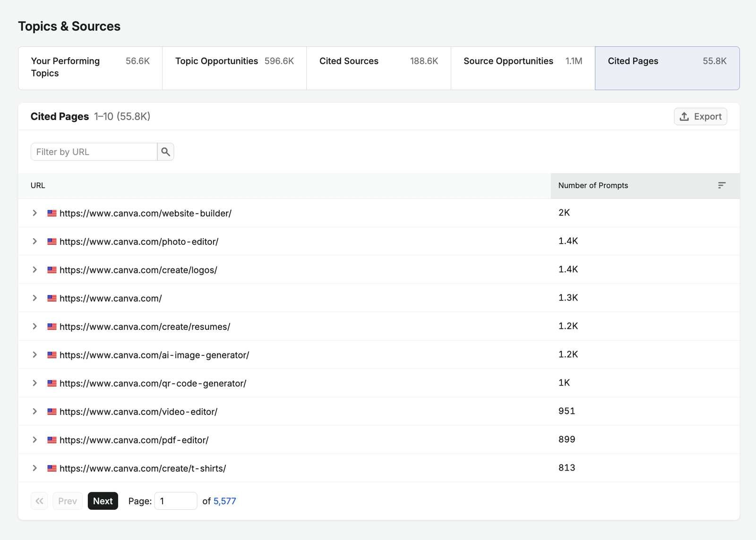Expand the photo-editor URL row
This screenshot has height=540, width=756.
(x=34, y=241)
